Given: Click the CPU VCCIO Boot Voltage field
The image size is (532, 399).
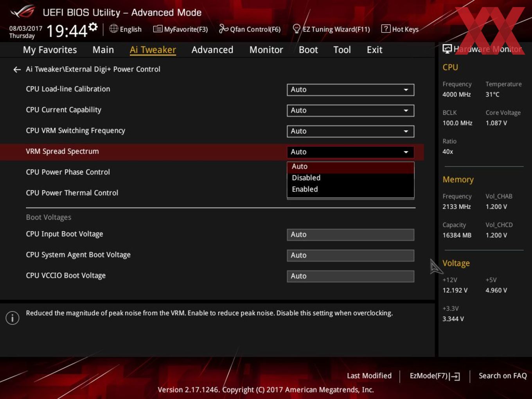Looking at the screenshot, I should (x=350, y=276).
